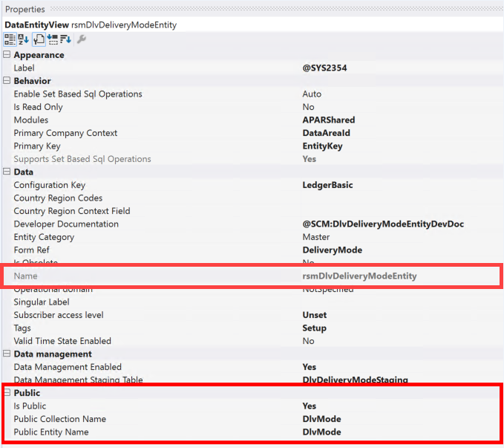Select the Entity Category Master value
The height and width of the screenshot is (448, 504).
pos(317,237)
